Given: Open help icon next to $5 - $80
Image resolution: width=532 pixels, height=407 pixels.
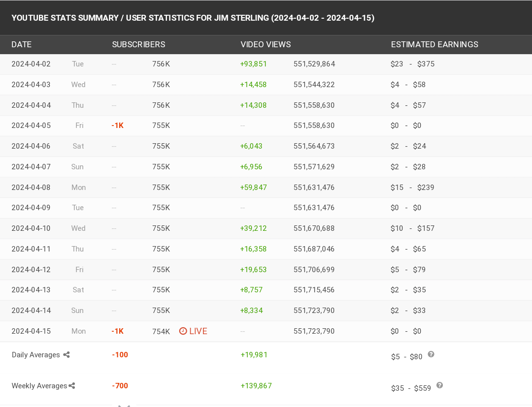Looking at the screenshot, I should pos(431,354).
